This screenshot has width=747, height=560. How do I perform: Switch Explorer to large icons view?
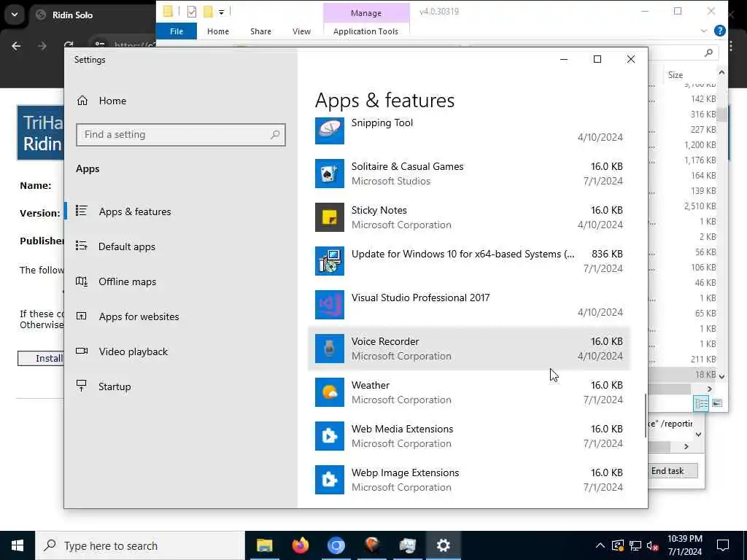coord(717,403)
